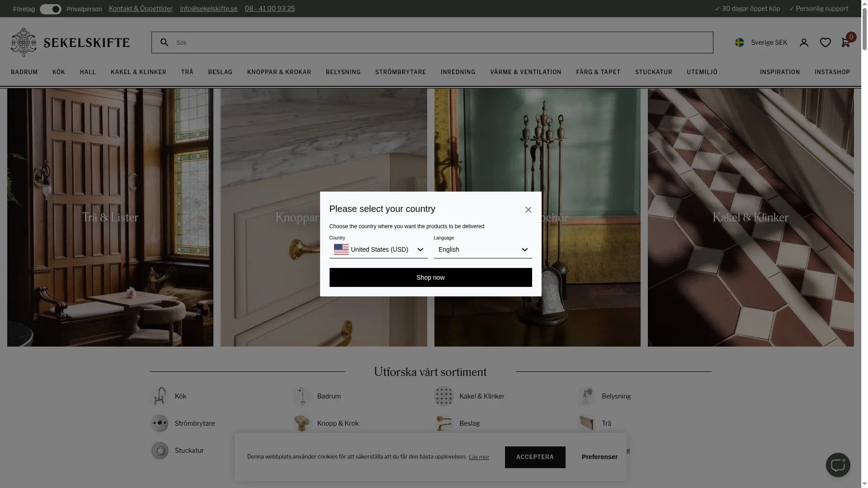Follow the Läs mer cookie link
The width and height of the screenshot is (868, 488).
479,457
